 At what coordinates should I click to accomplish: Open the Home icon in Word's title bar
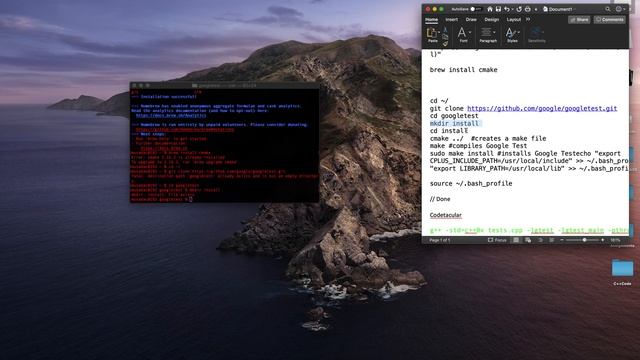pos(490,9)
